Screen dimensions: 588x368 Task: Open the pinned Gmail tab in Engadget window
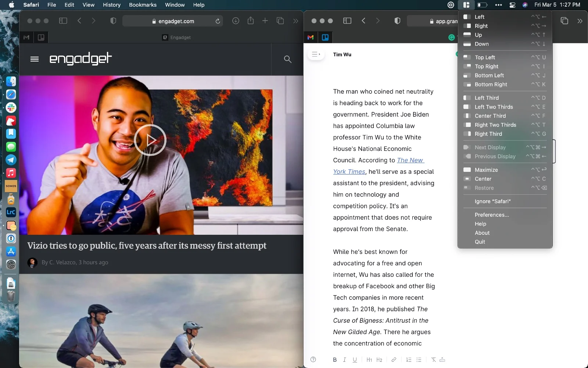26,37
